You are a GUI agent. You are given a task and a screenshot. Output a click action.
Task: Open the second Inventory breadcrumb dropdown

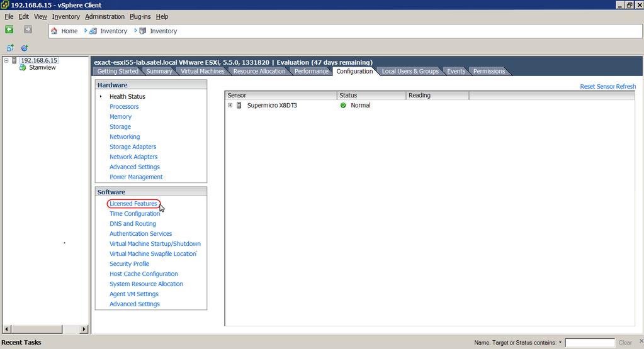coord(135,31)
